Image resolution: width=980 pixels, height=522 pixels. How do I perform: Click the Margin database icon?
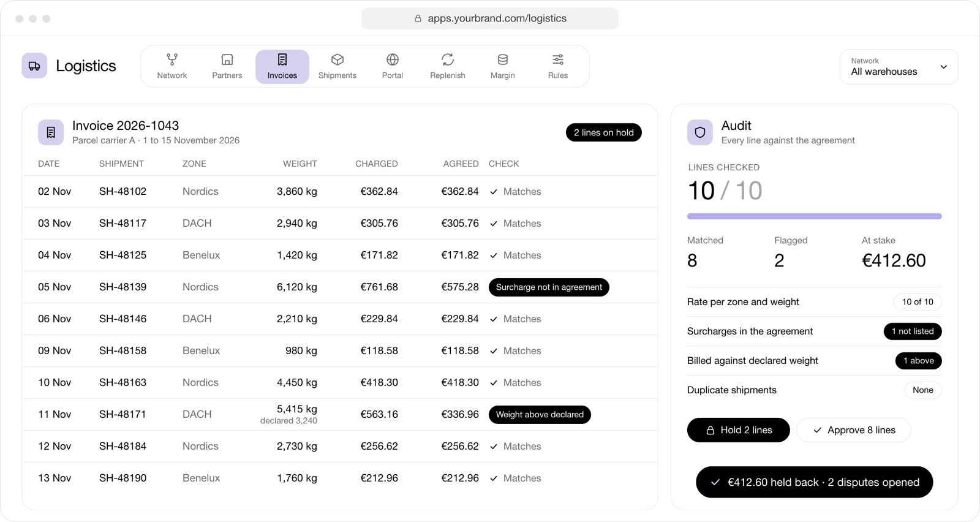503,59
